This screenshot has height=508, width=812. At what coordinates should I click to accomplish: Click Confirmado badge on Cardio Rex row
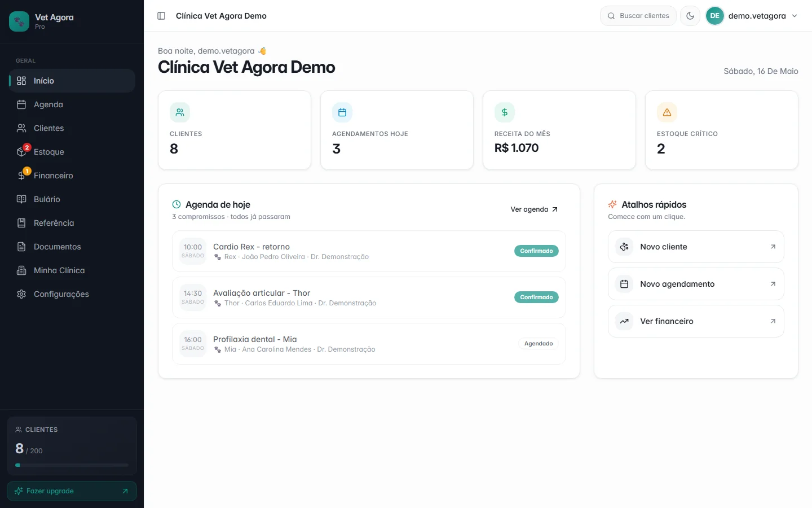[x=536, y=251]
